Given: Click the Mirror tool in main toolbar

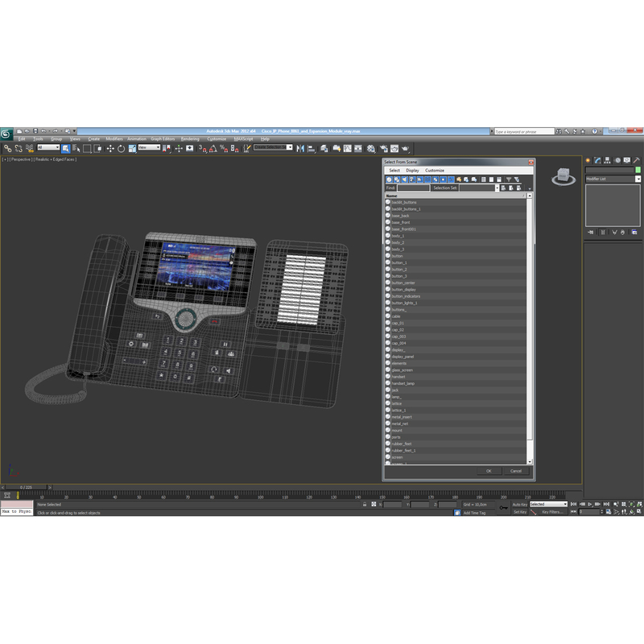Looking at the screenshot, I should pos(300,148).
